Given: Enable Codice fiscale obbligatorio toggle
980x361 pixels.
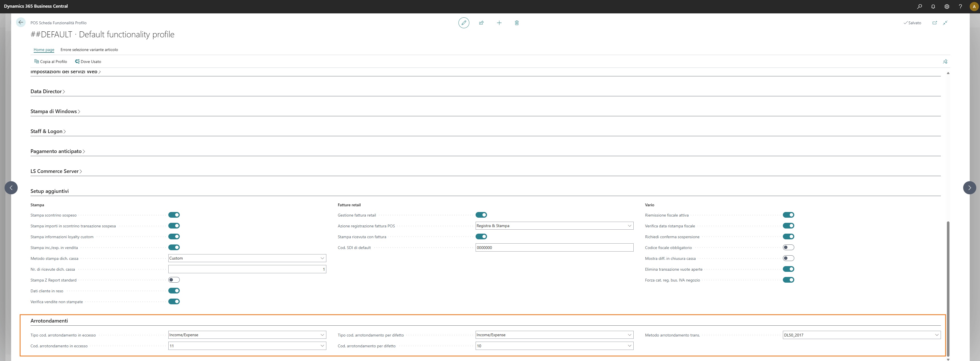Looking at the screenshot, I should tap(788, 247).
